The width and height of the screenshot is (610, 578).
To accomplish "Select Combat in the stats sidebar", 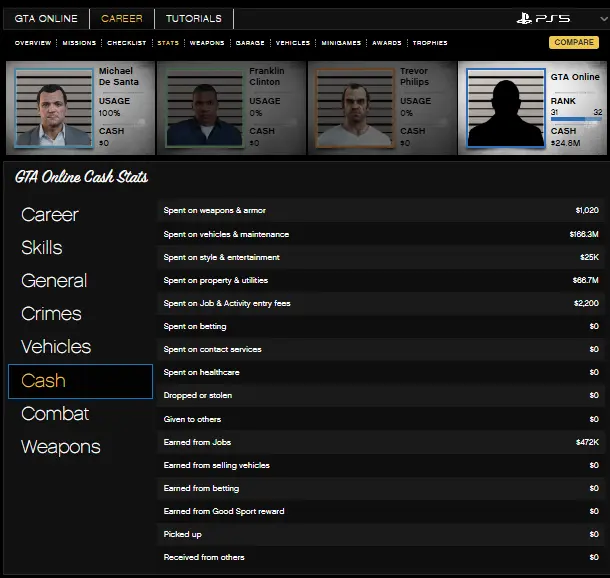I will 55,414.
